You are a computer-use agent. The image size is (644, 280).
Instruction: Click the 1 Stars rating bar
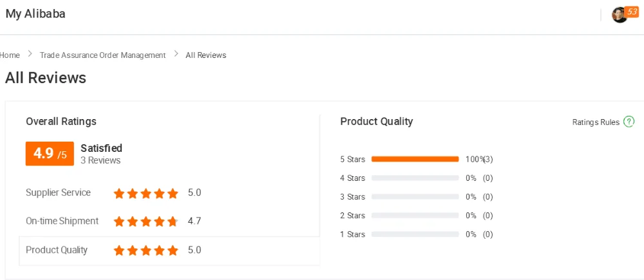pos(415,234)
